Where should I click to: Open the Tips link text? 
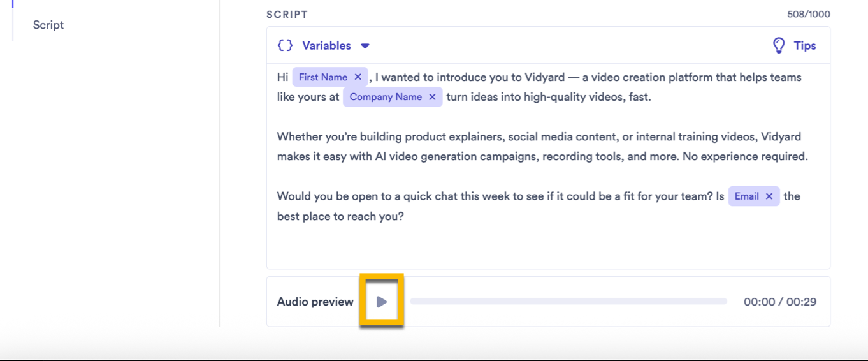805,46
